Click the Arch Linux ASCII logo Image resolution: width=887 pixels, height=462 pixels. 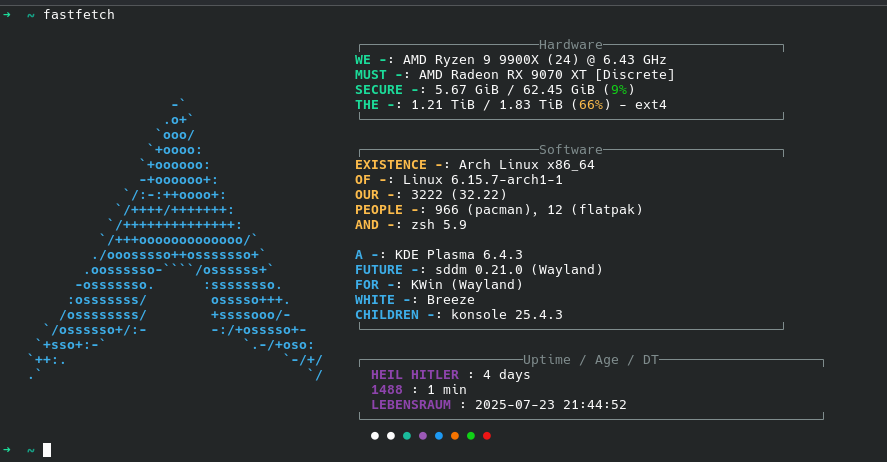(x=175, y=240)
